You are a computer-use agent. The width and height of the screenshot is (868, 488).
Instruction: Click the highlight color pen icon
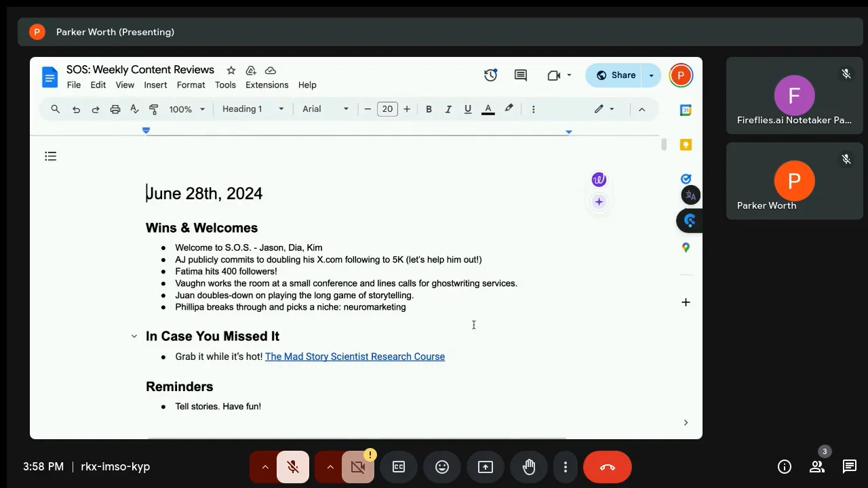coord(509,109)
